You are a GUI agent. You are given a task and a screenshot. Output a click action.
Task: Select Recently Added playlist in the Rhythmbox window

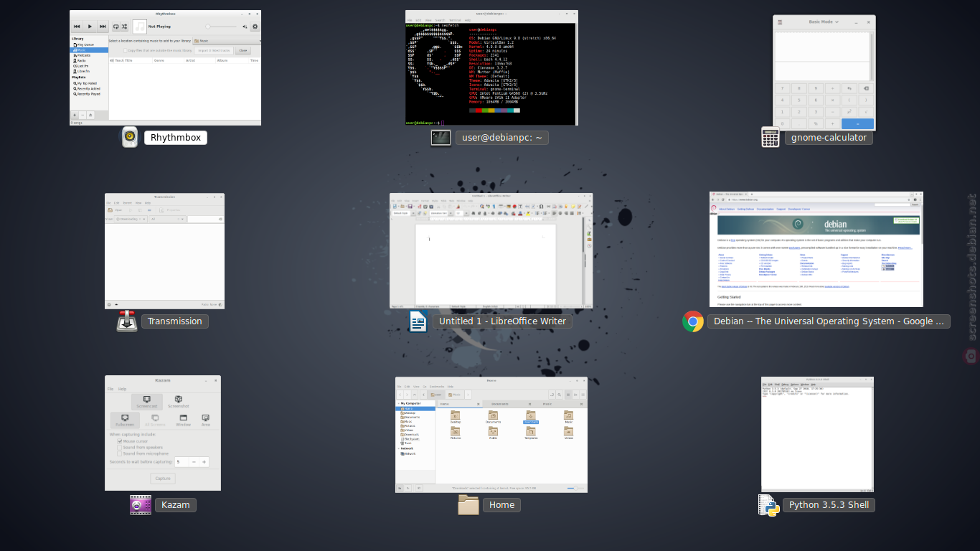[x=88, y=88]
